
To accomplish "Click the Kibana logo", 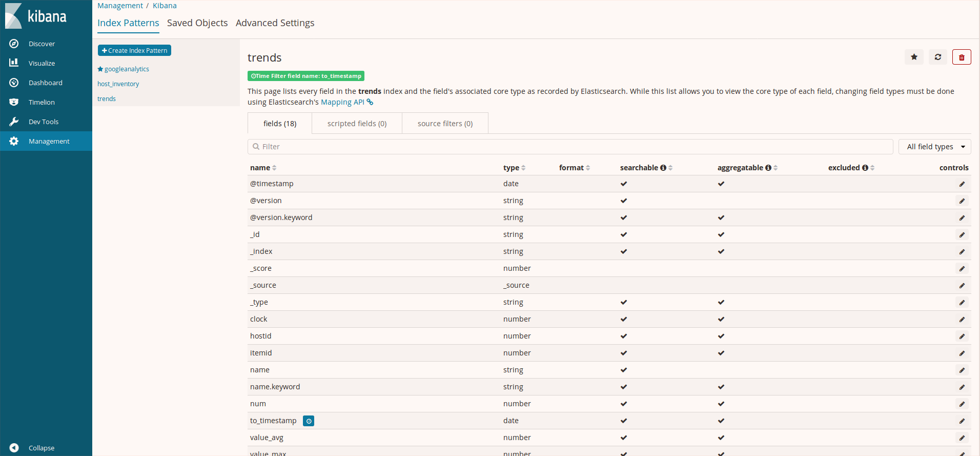I will point(36,16).
